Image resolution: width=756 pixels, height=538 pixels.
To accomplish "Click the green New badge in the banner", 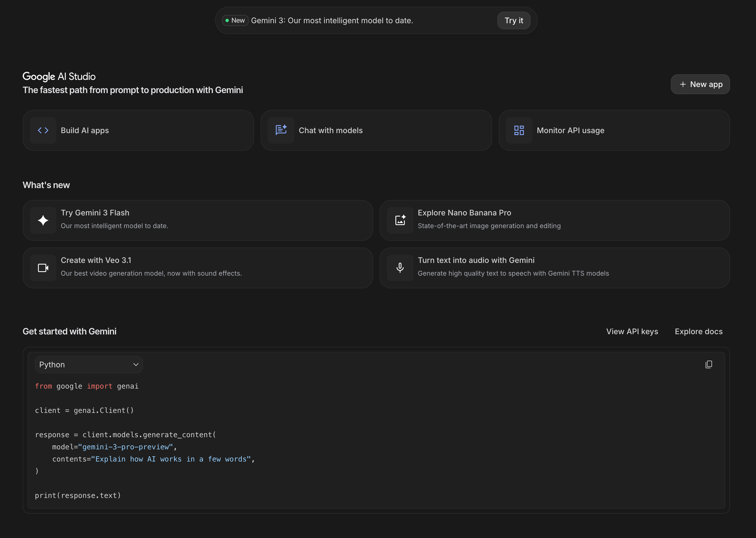I will [x=235, y=20].
